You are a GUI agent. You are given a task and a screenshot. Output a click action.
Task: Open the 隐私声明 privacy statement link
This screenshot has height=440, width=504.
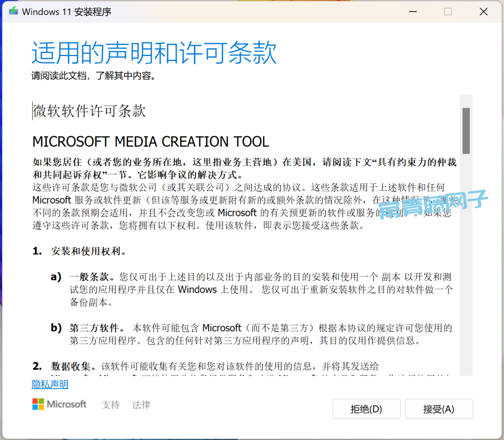50,384
